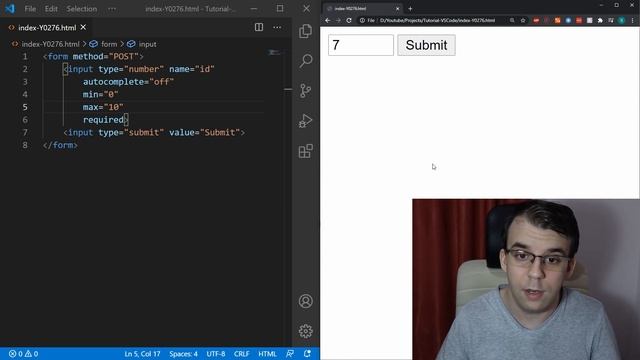Change indentation via Spaces: 4
This screenshot has width=640, height=360.
183,354
